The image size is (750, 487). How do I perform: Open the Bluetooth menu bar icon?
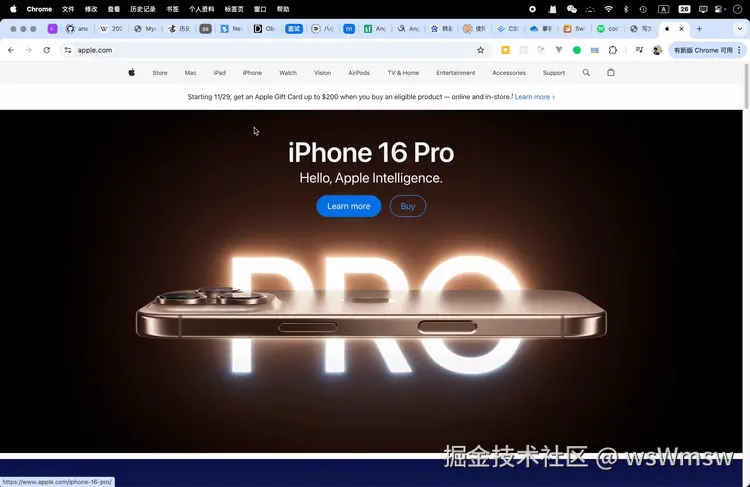pyautogui.click(x=626, y=9)
